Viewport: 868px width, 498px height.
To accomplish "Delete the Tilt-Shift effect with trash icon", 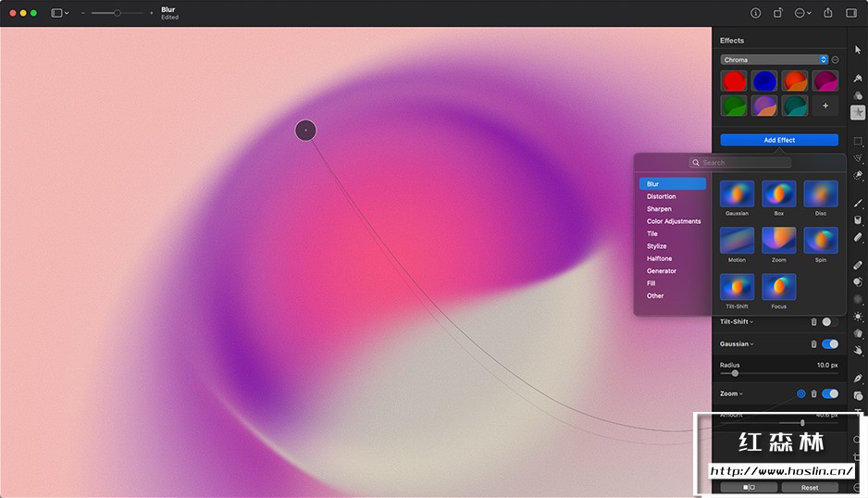I will (813, 322).
